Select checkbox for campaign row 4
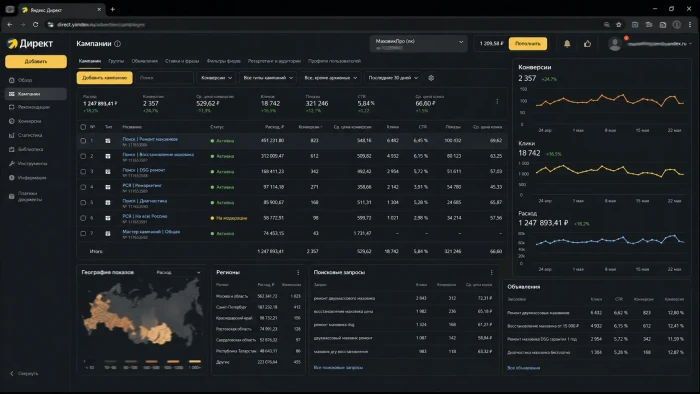The image size is (700, 394). 83,187
